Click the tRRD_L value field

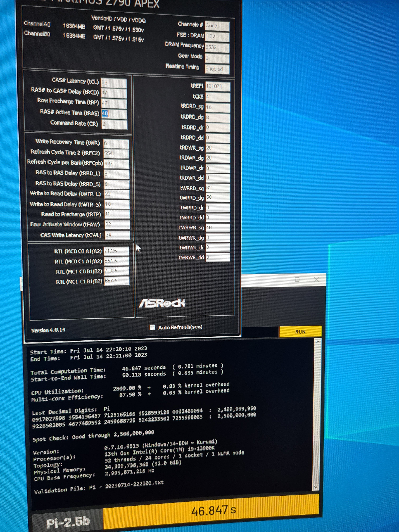point(117,174)
